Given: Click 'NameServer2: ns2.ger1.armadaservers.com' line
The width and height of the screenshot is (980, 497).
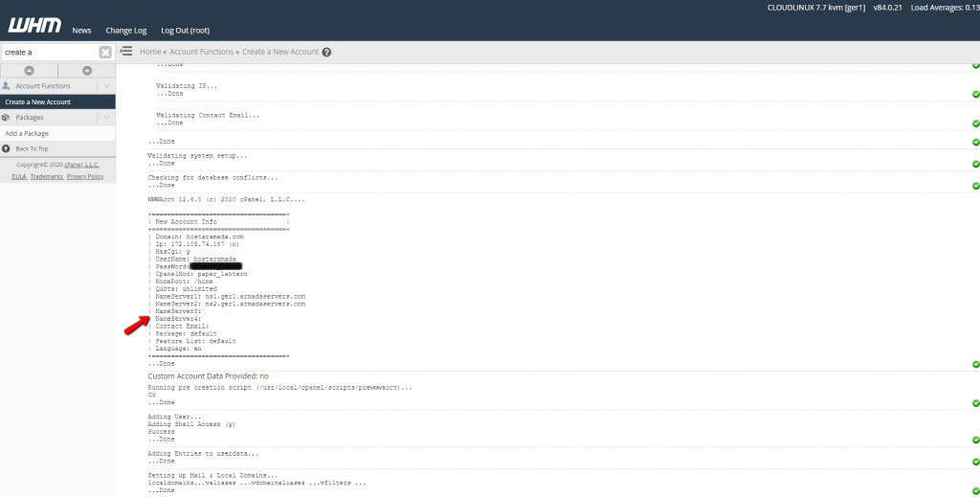Looking at the screenshot, I should [230, 304].
